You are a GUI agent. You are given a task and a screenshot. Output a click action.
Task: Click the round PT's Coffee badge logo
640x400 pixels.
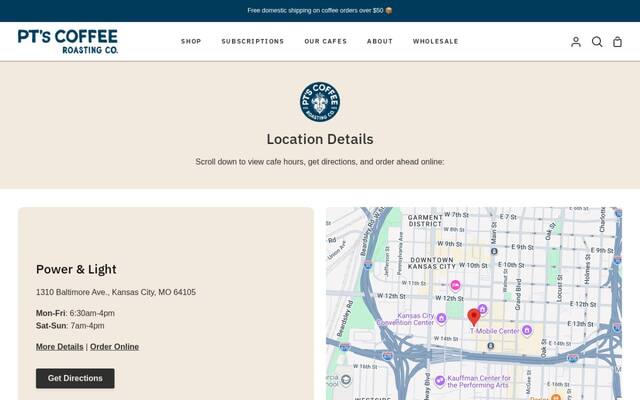320,102
